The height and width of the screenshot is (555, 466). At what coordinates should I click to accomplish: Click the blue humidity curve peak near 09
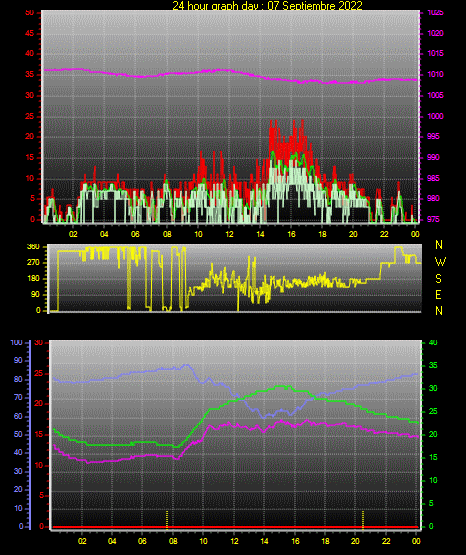click(186, 365)
